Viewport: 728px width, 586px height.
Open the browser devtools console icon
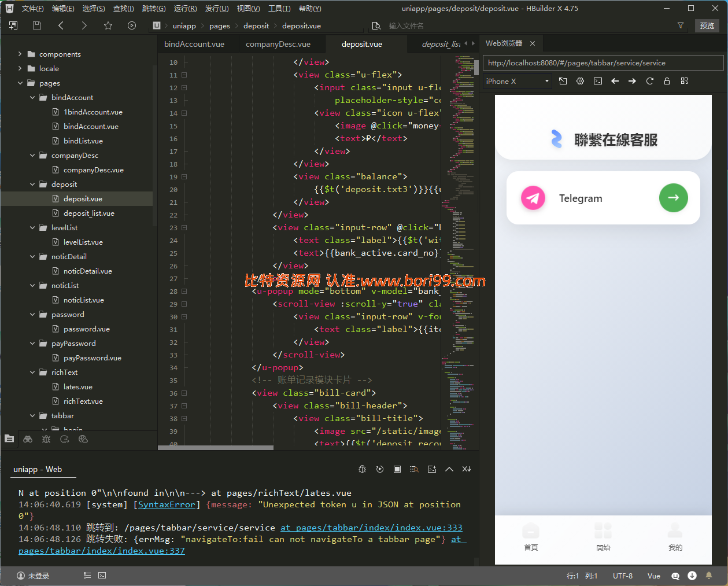[x=597, y=81]
